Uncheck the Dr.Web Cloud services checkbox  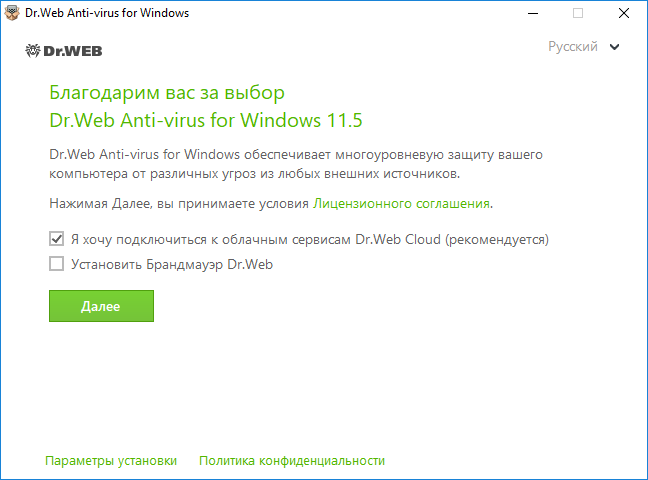(x=57, y=239)
